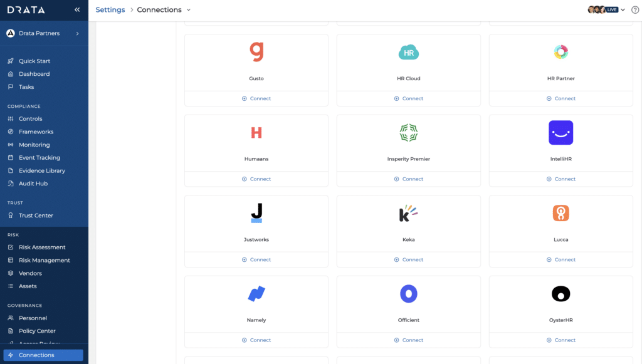This screenshot has height=364, width=642.
Task: Click the Monitoring signal icon
Action: (11, 145)
